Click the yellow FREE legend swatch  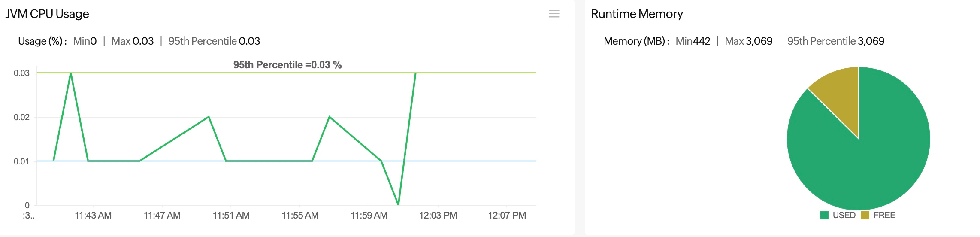pos(865,215)
